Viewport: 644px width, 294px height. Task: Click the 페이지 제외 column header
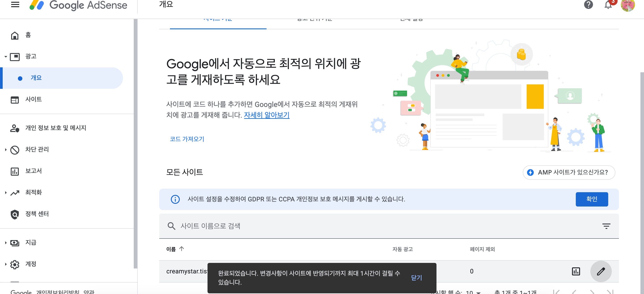tap(482, 249)
